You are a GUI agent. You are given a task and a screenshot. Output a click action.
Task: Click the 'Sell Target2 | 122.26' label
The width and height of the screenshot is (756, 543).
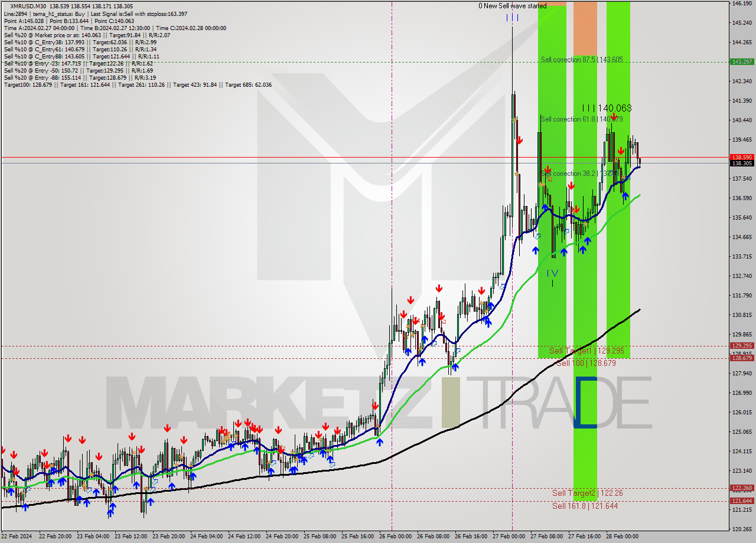588,493
